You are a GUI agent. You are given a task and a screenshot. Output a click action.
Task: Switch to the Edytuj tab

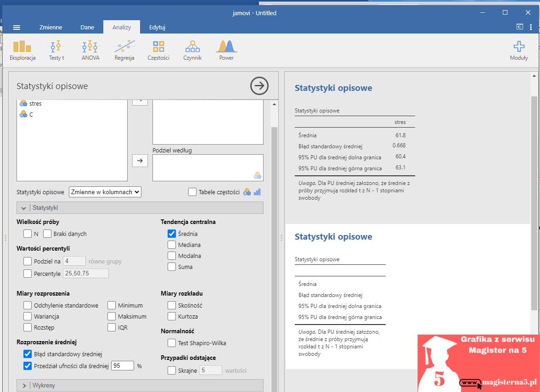pos(157,27)
